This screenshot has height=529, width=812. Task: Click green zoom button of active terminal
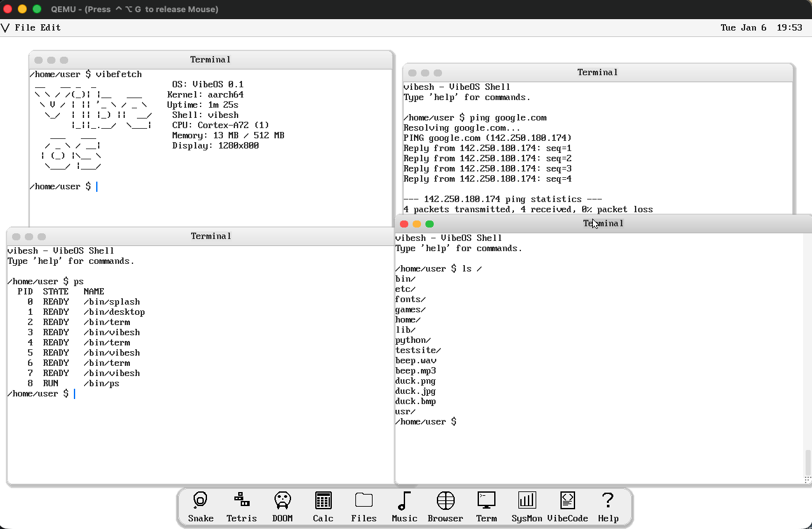[429, 224]
